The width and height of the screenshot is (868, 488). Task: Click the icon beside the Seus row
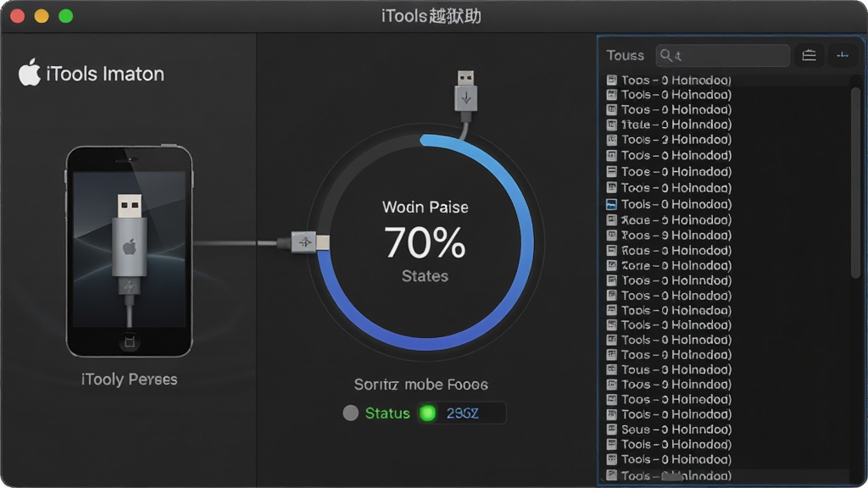click(611, 430)
